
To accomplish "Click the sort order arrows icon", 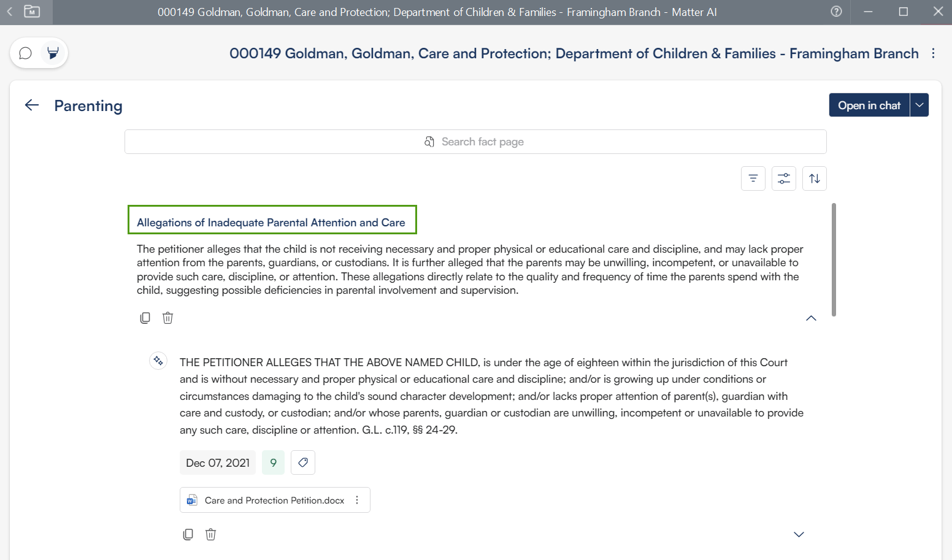I will click(814, 178).
